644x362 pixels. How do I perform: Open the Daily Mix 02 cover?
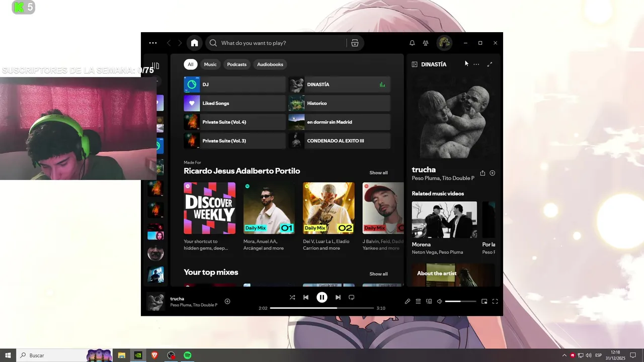point(329,208)
